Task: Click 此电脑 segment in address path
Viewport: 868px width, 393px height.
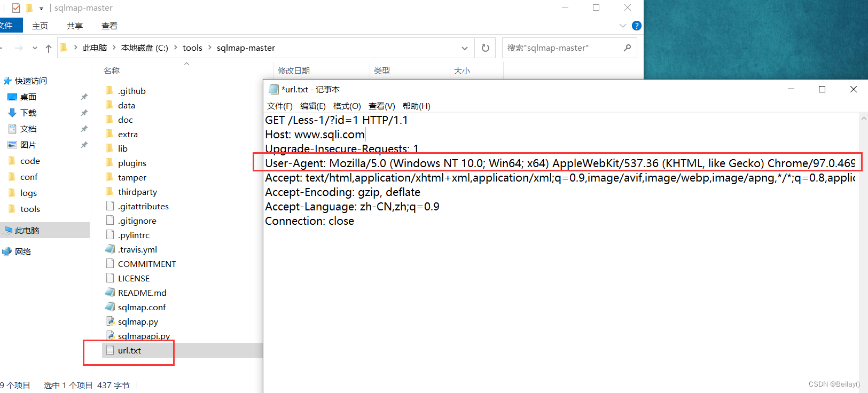Action: [95, 48]
